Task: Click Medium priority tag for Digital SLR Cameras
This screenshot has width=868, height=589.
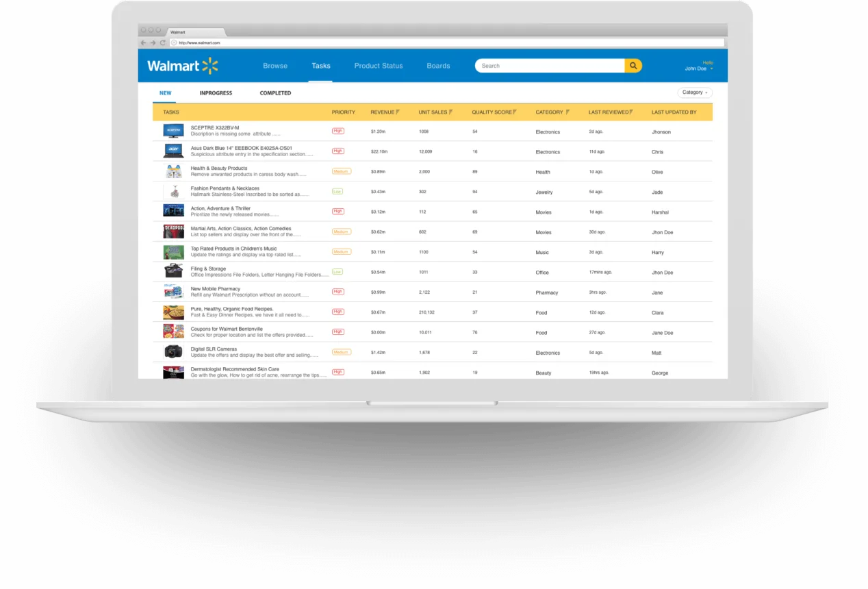Action: point(341,352)
